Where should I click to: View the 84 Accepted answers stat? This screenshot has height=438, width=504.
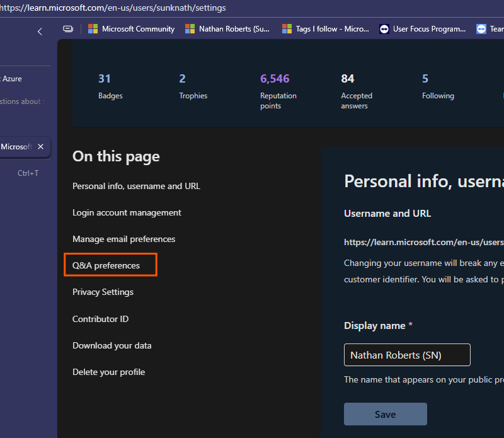357,91
